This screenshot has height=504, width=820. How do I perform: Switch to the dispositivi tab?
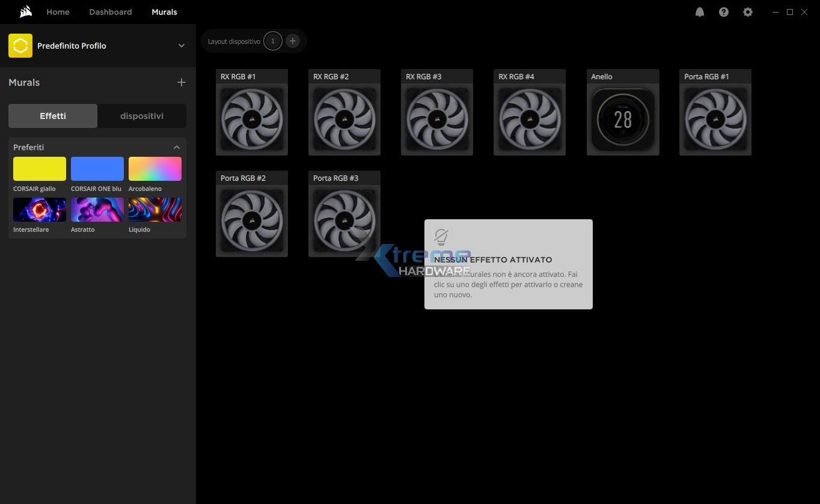click(142, 116)
